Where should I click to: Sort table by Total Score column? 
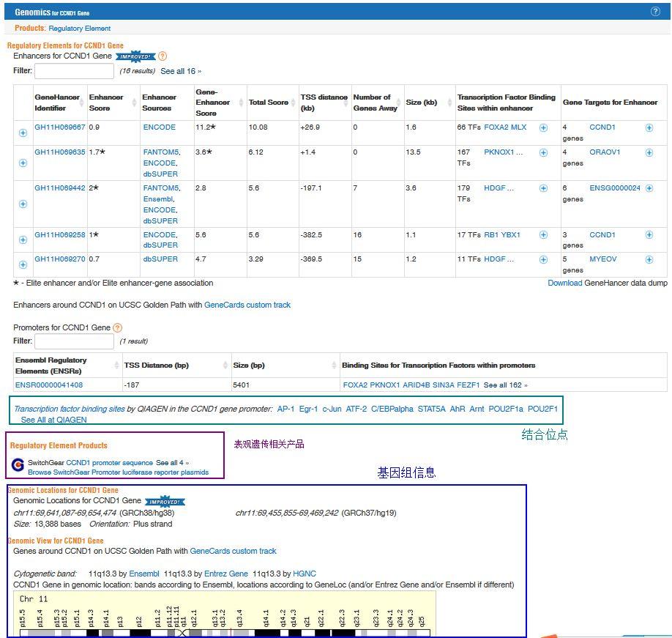pyautogui.click(x=268, y=103)
